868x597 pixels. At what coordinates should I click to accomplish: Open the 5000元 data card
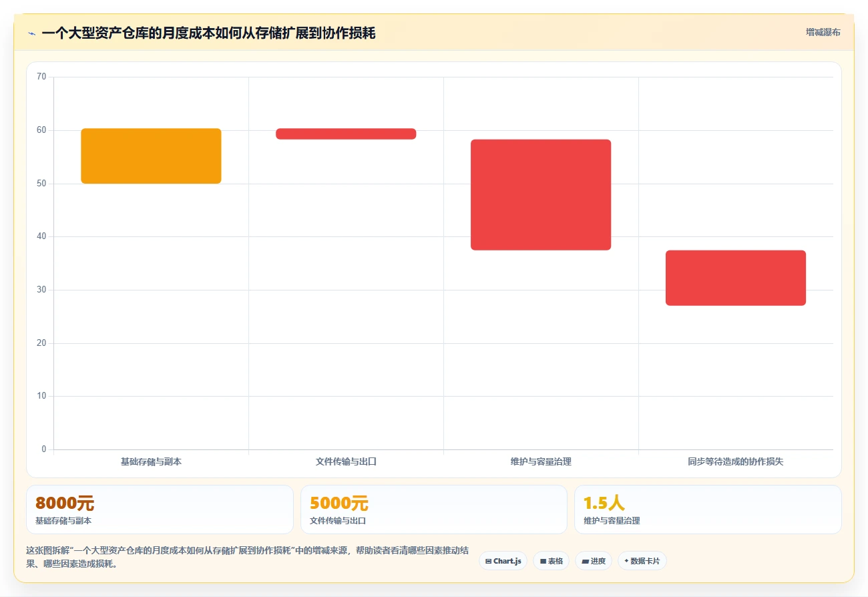click(434, 510)
